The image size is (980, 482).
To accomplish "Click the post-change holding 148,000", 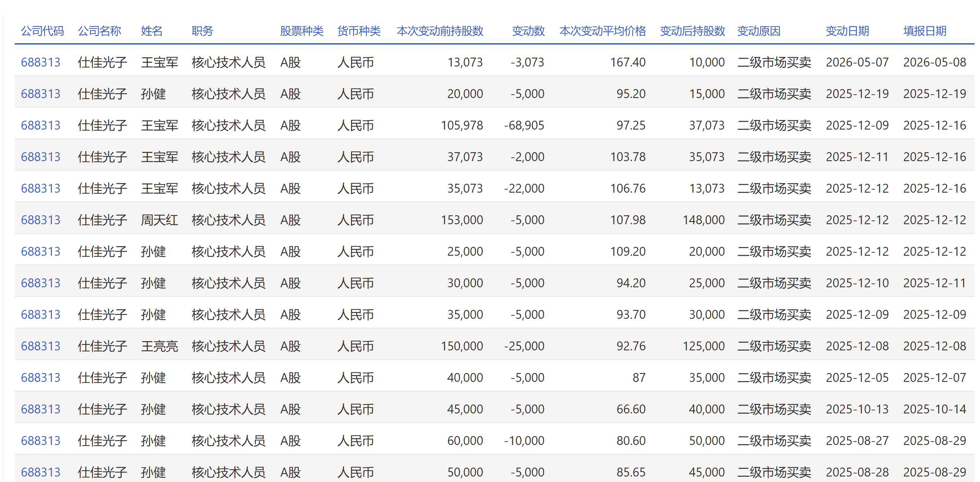I will point(704,220).
